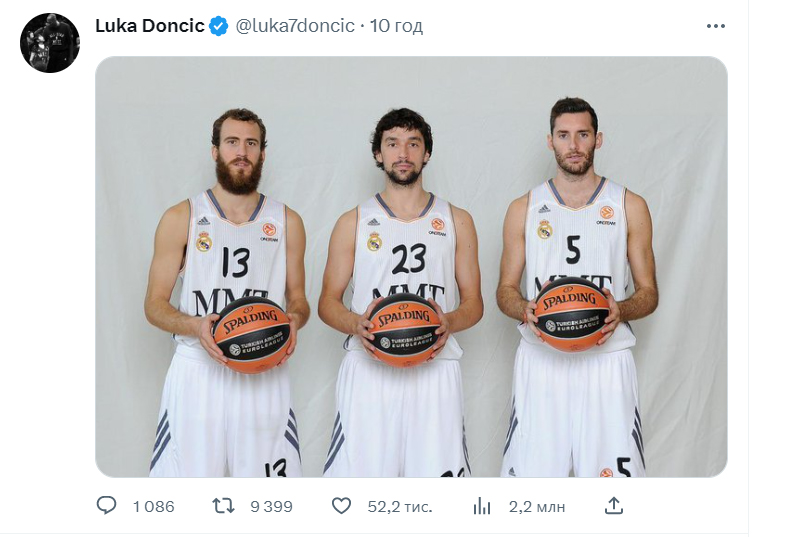The width and height of the screenshot is (786, 537).
Task: Open the @luka7doncic handle link
Action: 295,26
